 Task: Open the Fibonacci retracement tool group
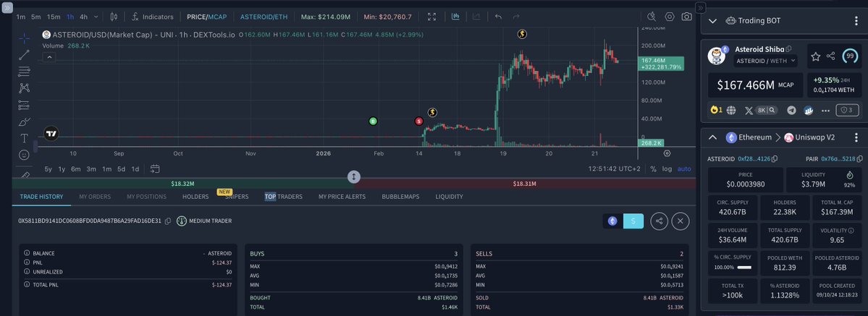[x=25, y=72]
